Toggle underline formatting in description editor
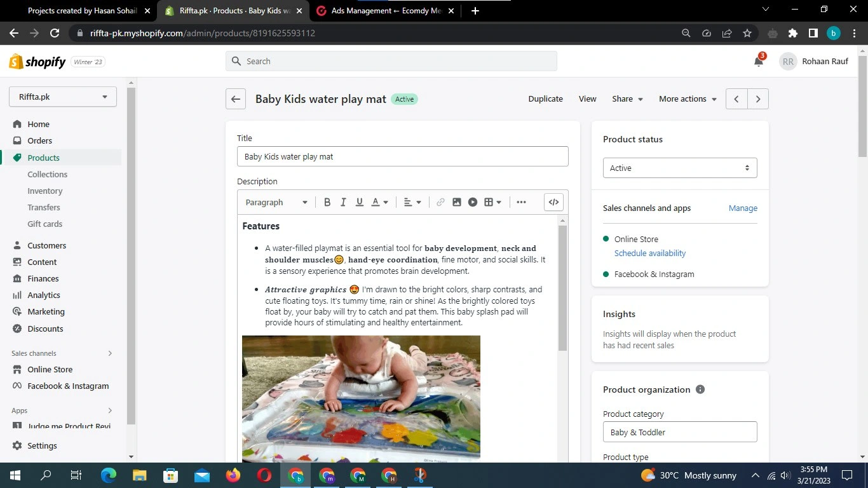 [x=360, y=202]
